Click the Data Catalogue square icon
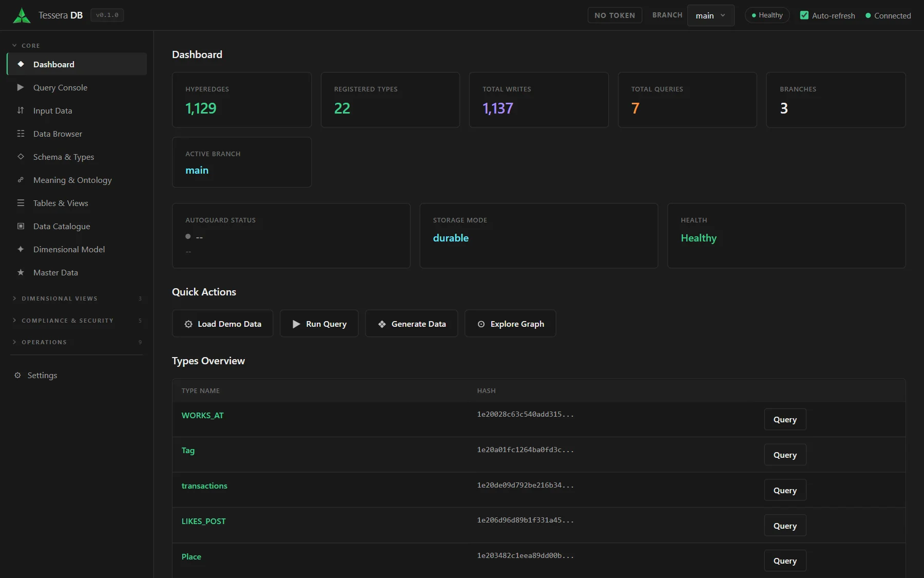 coord(21,226)
